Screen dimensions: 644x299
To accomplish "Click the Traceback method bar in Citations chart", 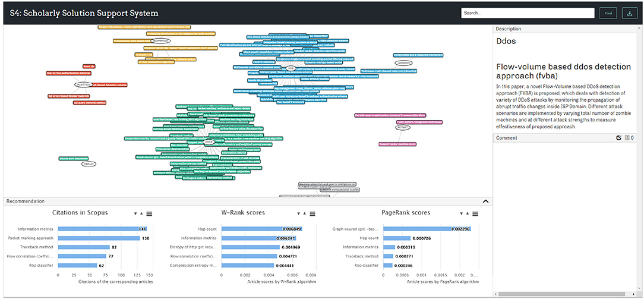I will click(x=84, y=247).
